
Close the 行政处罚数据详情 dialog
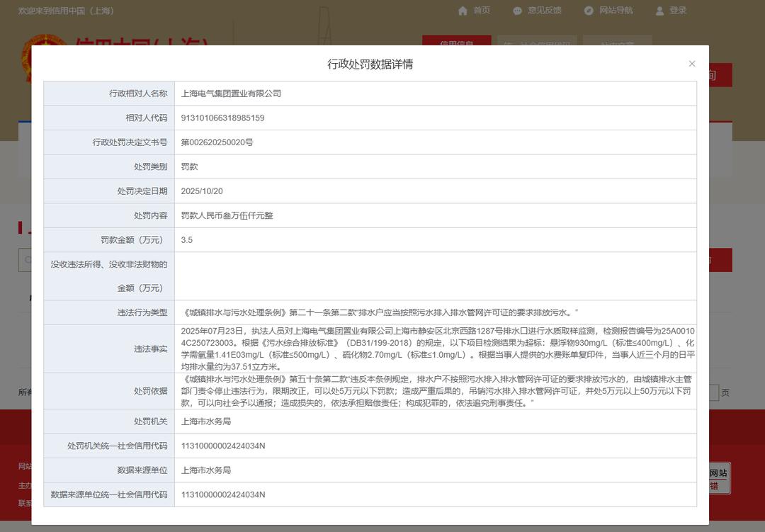692,64
